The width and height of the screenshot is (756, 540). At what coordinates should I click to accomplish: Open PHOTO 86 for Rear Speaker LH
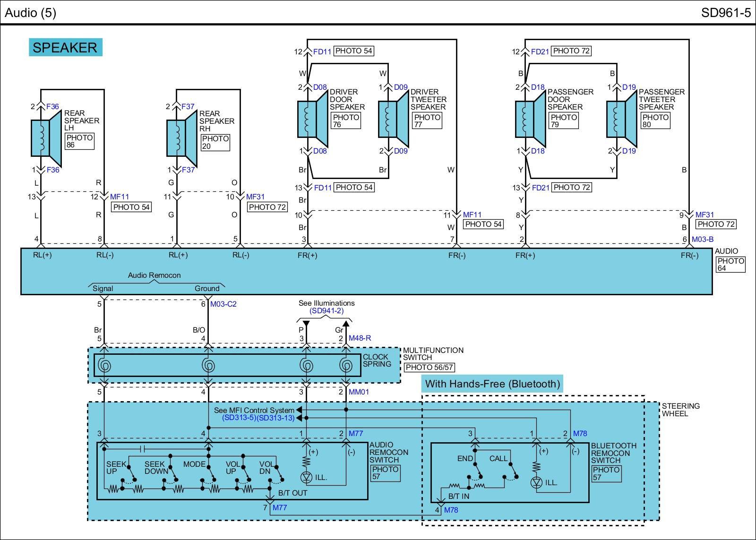[x=79, y=141]
